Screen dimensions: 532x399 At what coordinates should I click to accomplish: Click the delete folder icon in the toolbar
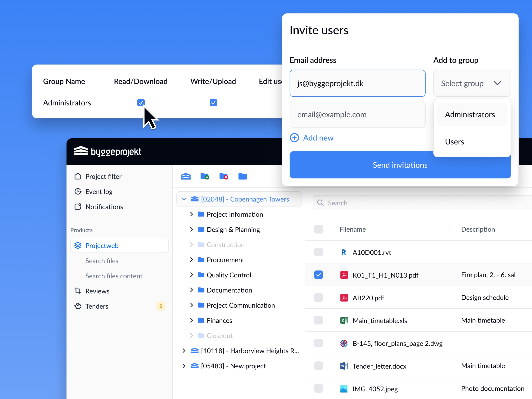point(224,176)
